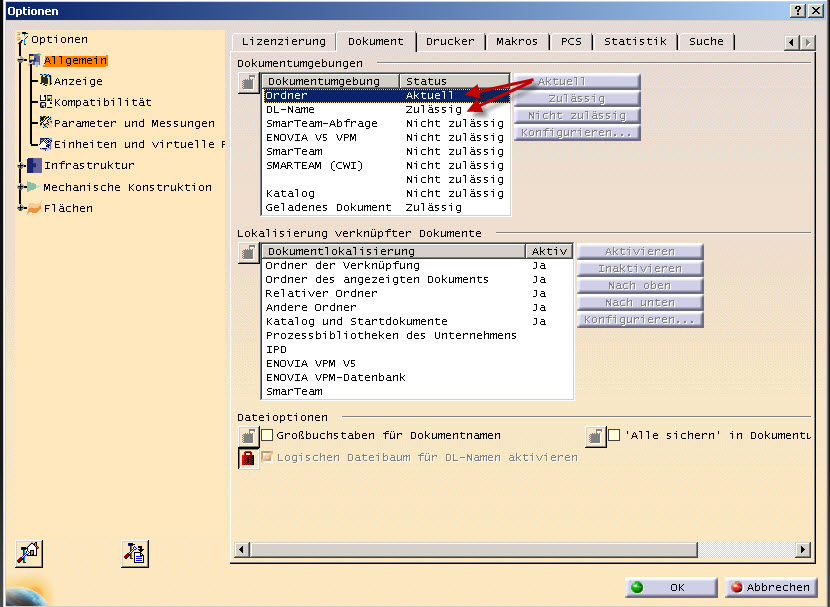This screenshot has width=830, height=607.
Task: Click the Optionen root tree icon
Action: [22, 39]
